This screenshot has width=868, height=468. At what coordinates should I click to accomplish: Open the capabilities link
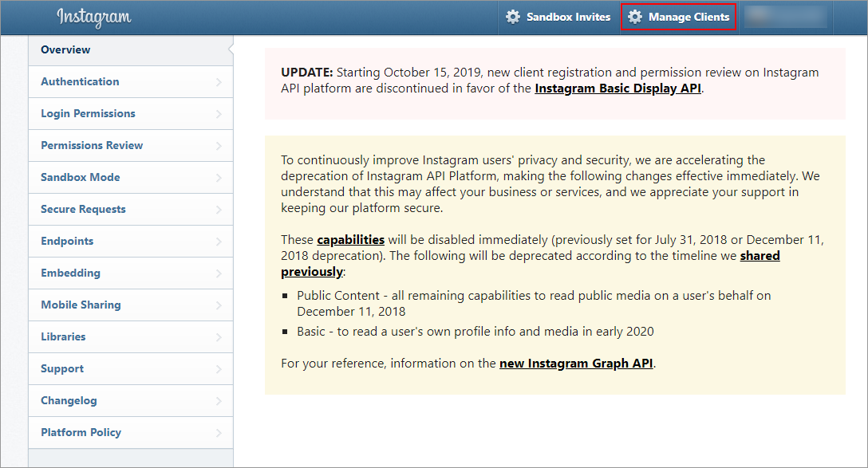point(350,240)
